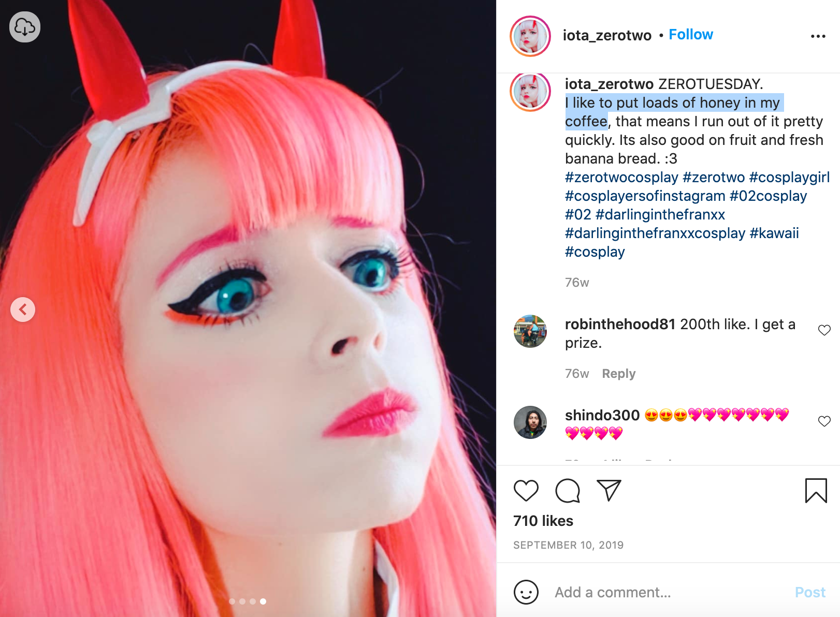Open the emoji picker smiley icon
The height and width of the screenshot is (617, 840).
pos(526,592)
